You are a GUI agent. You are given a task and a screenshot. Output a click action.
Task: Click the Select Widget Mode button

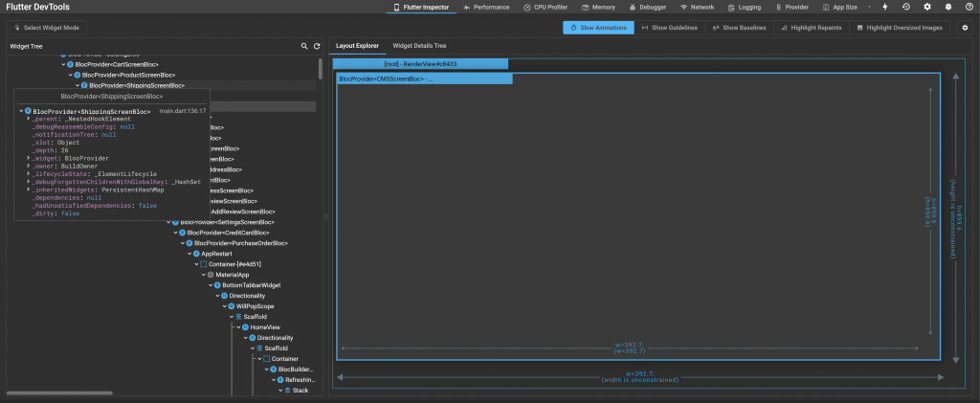click(x=46, y=28)
